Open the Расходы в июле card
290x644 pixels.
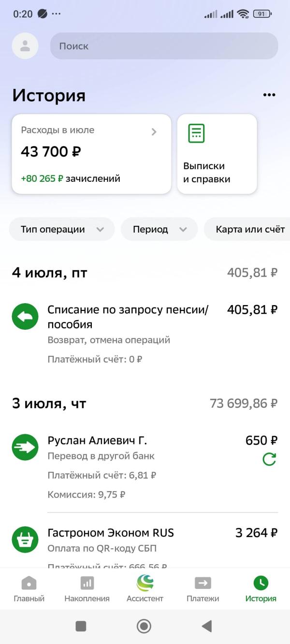point(91,154)
